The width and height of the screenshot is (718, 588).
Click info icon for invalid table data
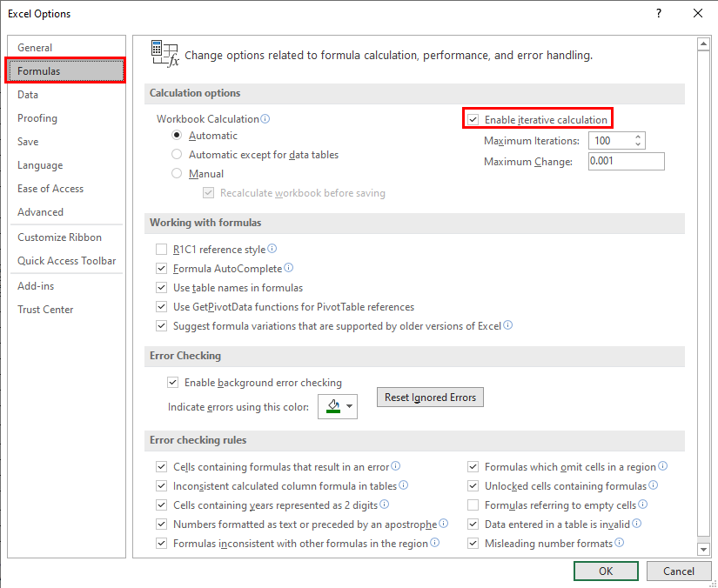pyautogui.click(x=636, y=524)
